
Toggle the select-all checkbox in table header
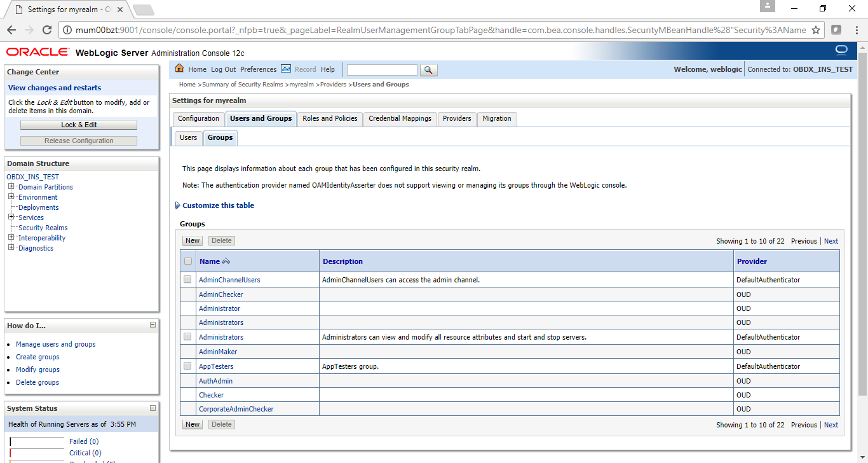click(188, 261)
